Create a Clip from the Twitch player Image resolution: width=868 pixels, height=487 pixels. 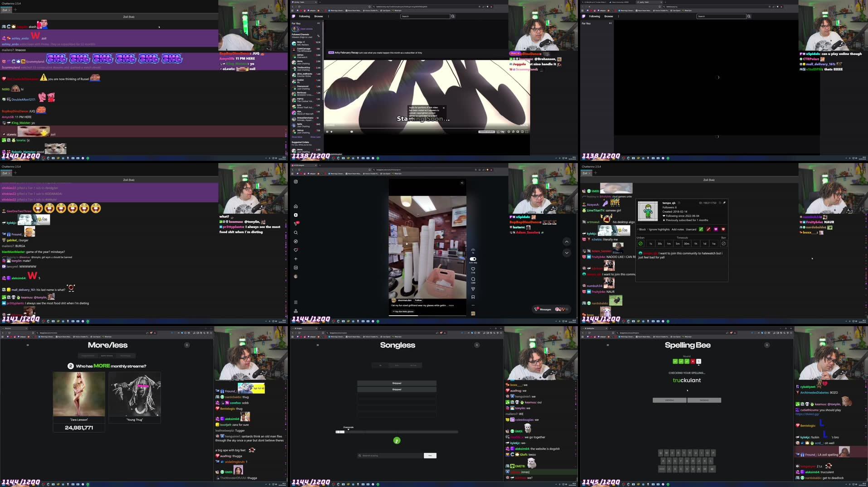point(500,132)
